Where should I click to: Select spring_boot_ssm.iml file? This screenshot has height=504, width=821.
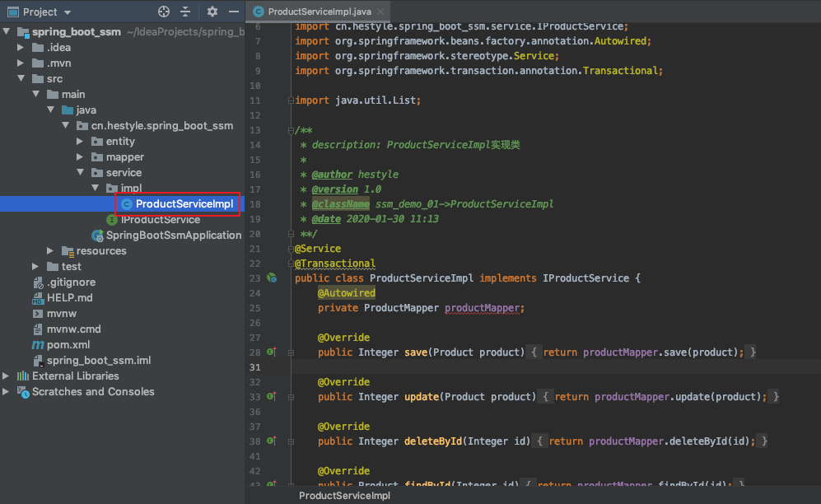coord(99,361)
